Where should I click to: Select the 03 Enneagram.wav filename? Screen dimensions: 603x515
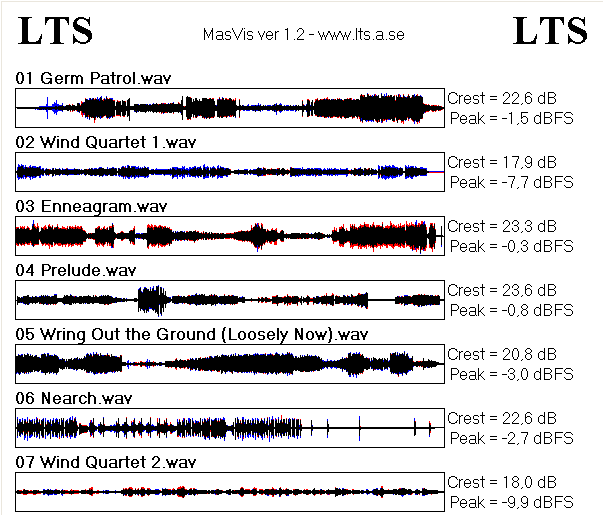pyautogui.click(x=91, y=207)
